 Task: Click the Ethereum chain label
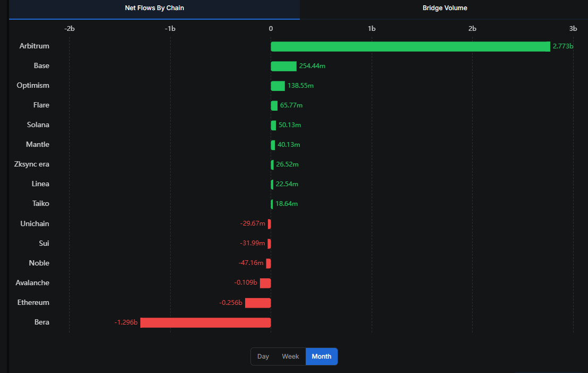[x=33, y=302]
